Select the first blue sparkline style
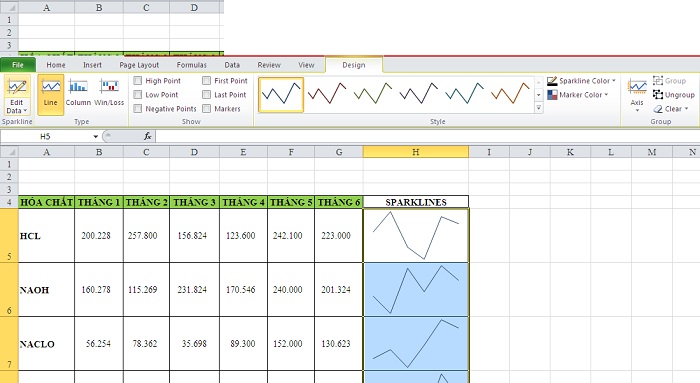The width and height of the screenshot is (700, 383). tap(281, 94)
